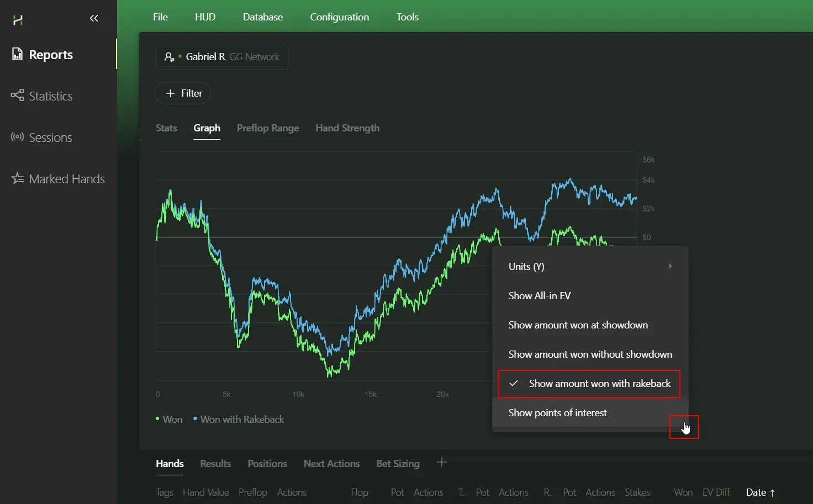Open the Bet Sizing tab

[398, 464]
